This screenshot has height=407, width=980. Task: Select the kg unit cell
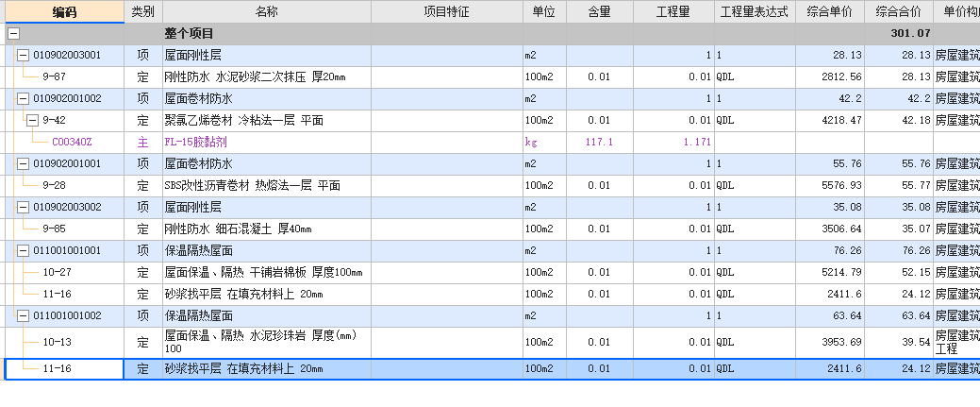[544, 143]
